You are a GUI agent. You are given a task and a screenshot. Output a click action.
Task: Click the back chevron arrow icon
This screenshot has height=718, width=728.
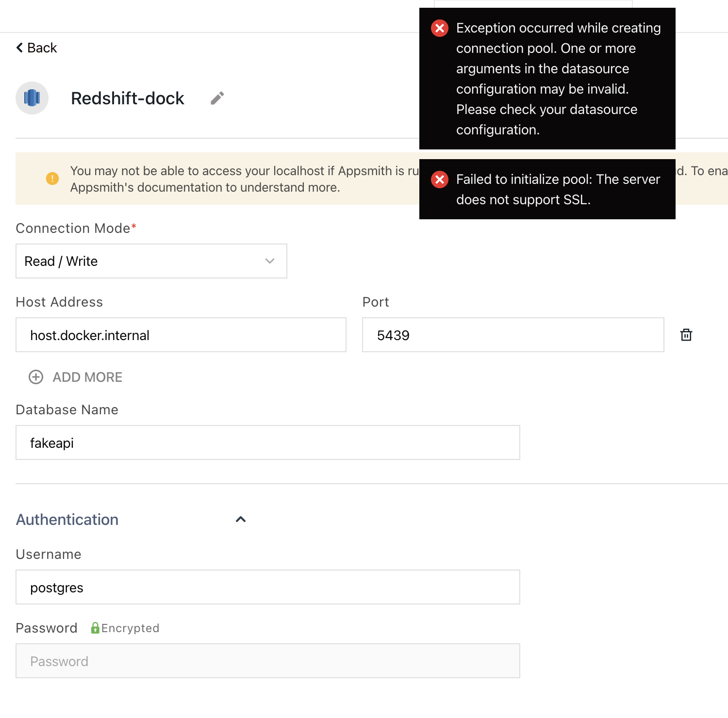point(19,48)
